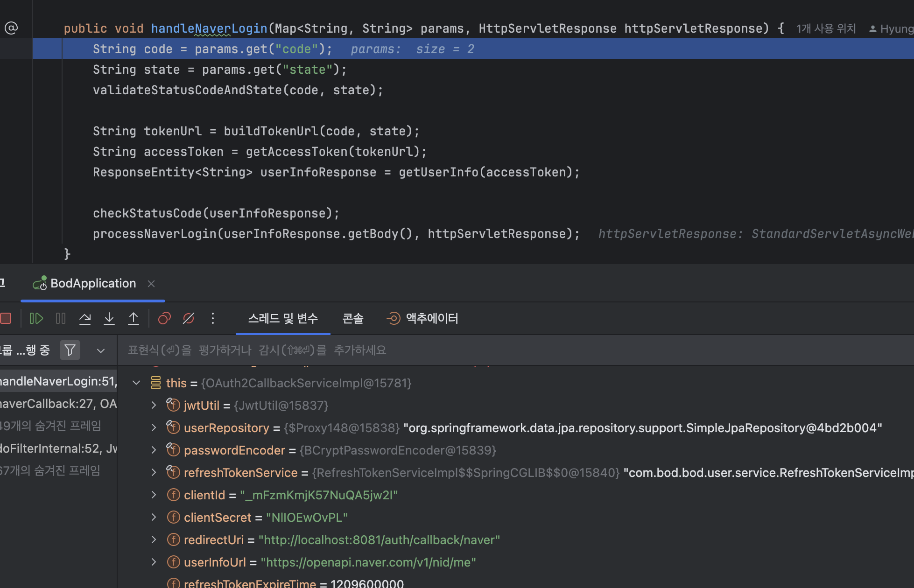The width and height of the screenshot is (914, 588).
Task: Expand the userRepository field
Action: pos(154,428)
